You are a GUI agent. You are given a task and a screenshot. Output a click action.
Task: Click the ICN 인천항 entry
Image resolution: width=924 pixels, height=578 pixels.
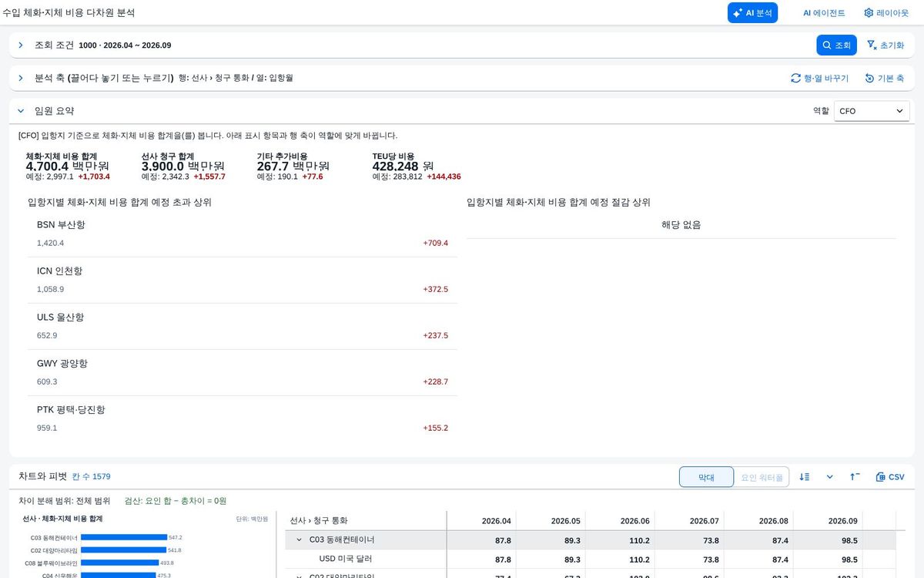coord(243,280)
